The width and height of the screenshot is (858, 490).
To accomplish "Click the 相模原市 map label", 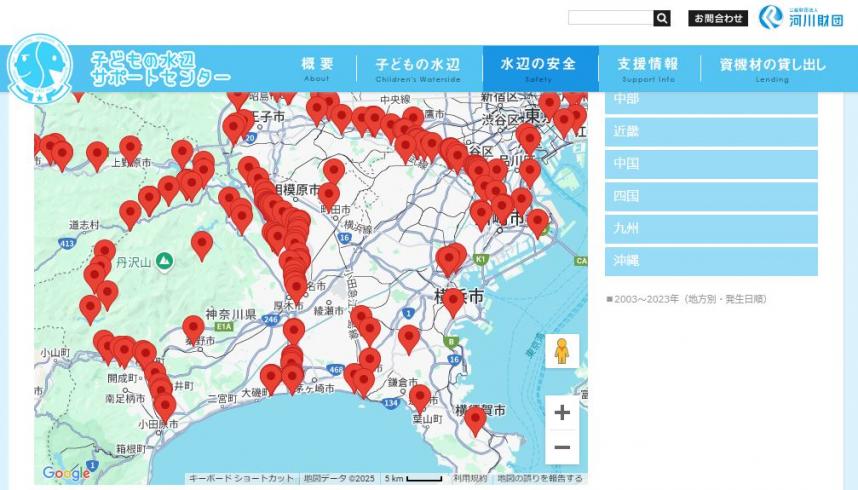I will coord(298,190).
